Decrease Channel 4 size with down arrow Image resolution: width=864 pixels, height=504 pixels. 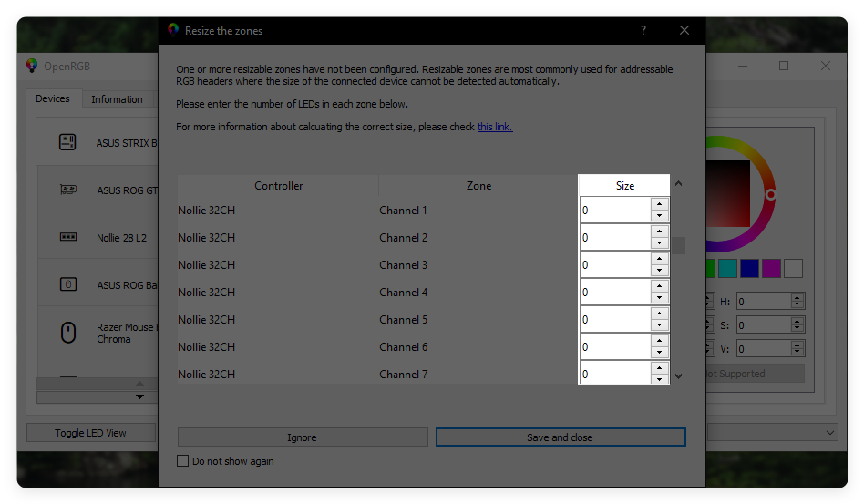coord(660,297)
